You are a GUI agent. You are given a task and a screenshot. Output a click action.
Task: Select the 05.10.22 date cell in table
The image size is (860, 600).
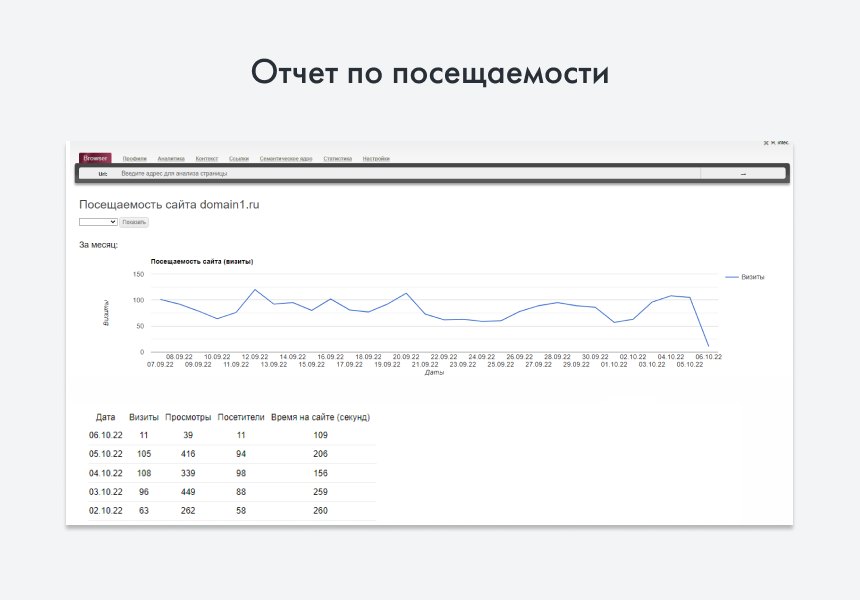(x=105, y=454)
